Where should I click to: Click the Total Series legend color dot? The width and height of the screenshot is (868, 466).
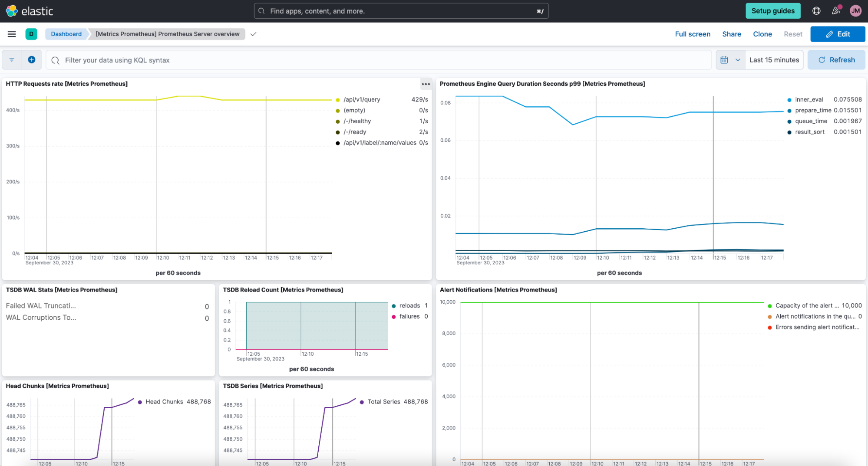click(x=362, y=402)
